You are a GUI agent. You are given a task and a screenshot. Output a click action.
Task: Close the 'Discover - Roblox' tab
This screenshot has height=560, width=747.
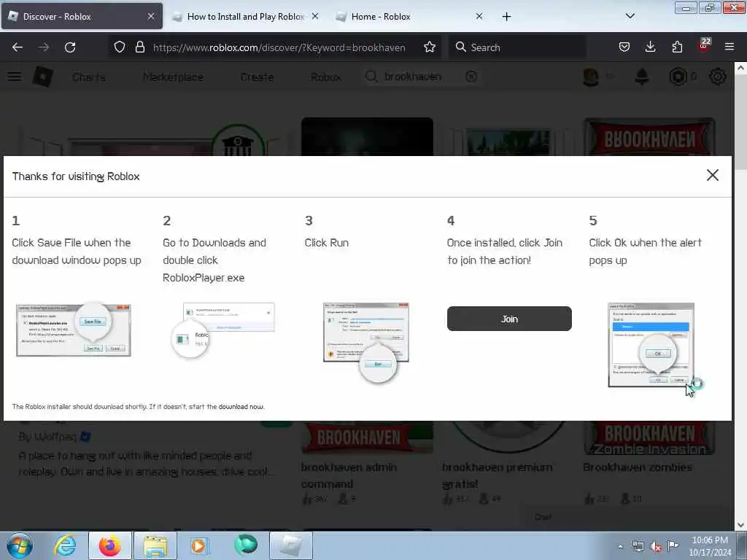pyautogui.click(x=150, y=17)
